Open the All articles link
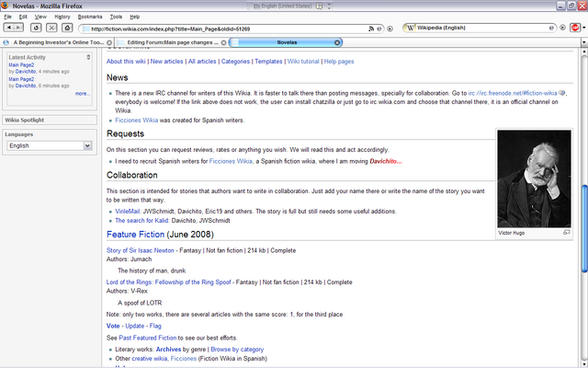This screenshot has height=368, width=588. (202, 62)
